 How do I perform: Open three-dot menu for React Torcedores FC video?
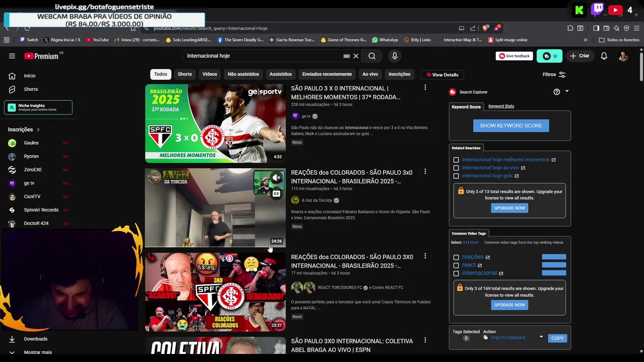[425, 256]
